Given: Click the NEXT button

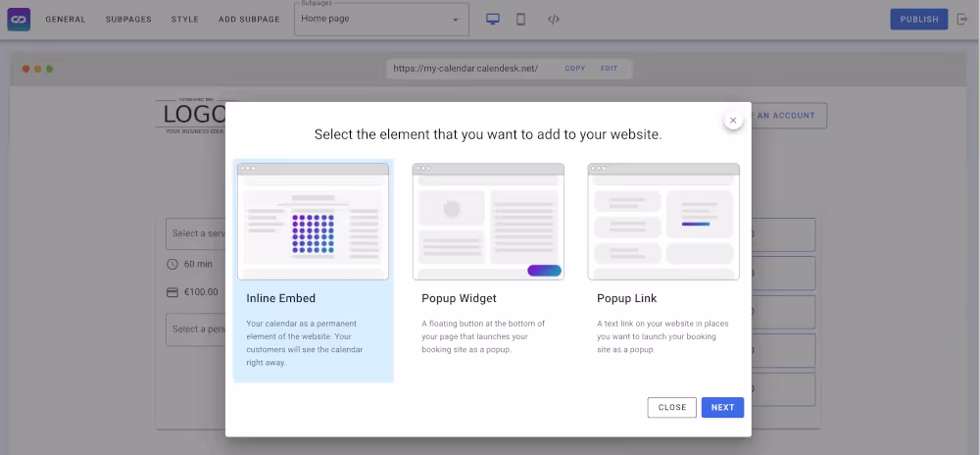Looking at the screenshot, I should [722, 408].
